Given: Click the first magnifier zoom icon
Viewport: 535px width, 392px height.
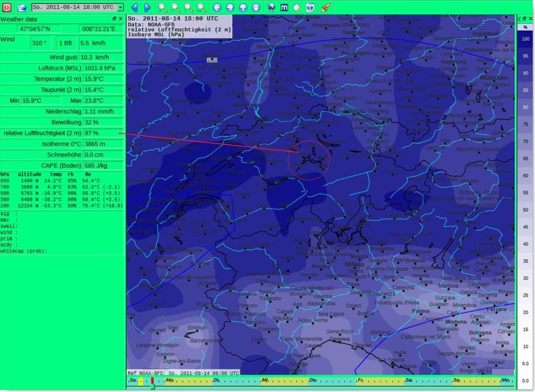Looking at the screenshot, I should click(x=162, y=7).
